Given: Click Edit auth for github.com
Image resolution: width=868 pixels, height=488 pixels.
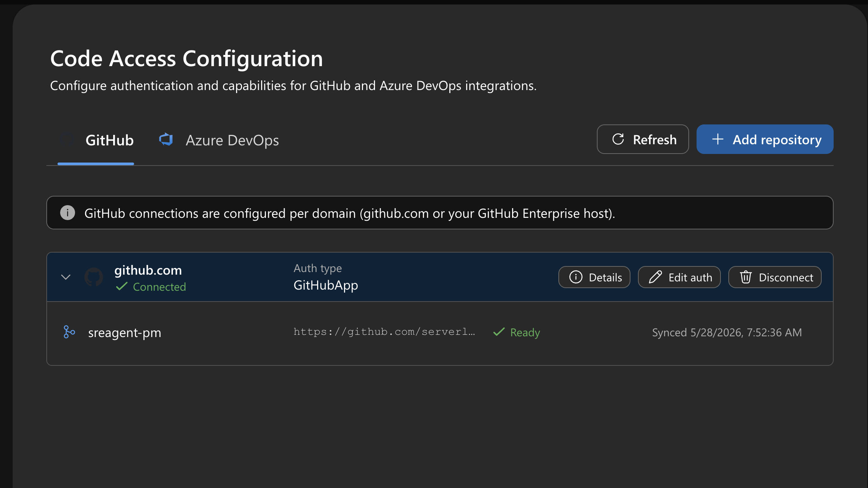Looking at the screenshot, I should 679,277.
